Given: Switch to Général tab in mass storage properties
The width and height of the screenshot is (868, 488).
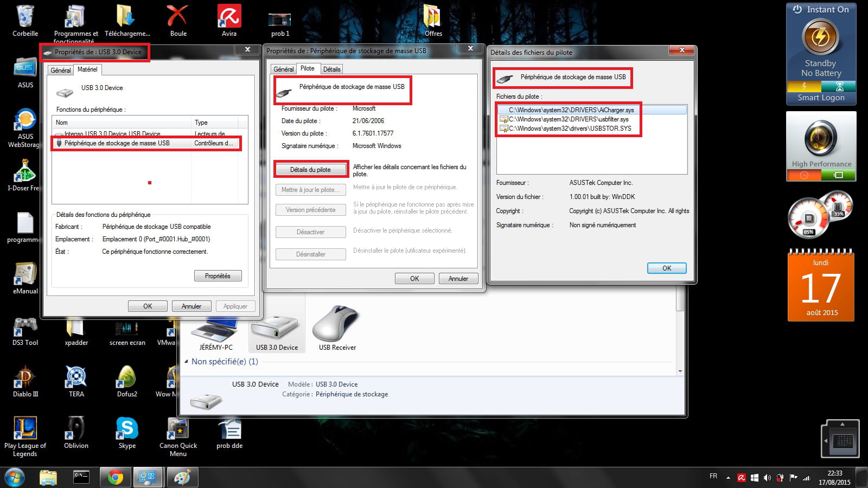Looking at the screenshot, I should coord(284,69).
